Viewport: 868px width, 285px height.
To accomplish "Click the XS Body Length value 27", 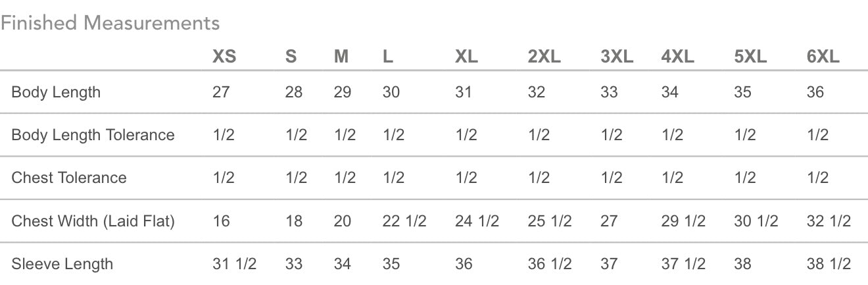I will [221, 92].
